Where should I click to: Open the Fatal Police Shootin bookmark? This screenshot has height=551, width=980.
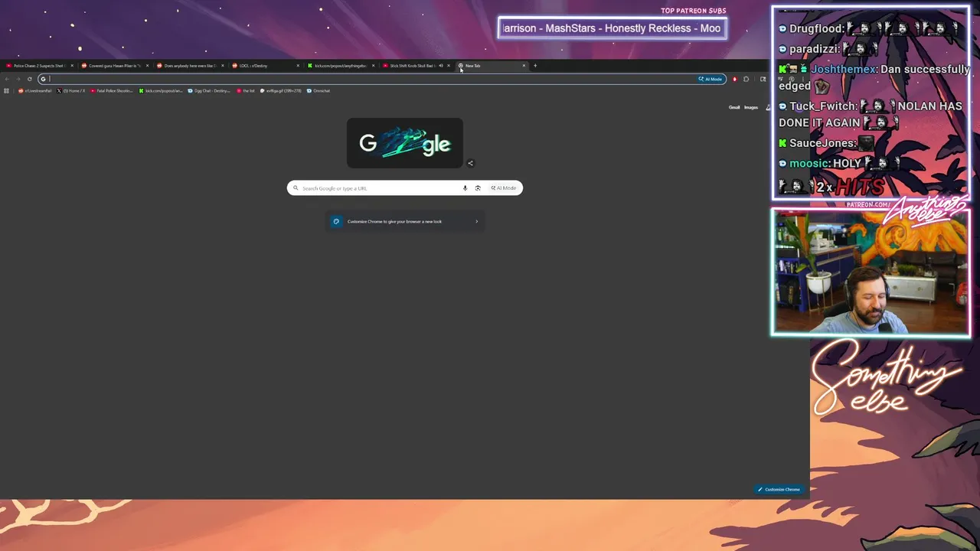112,91
